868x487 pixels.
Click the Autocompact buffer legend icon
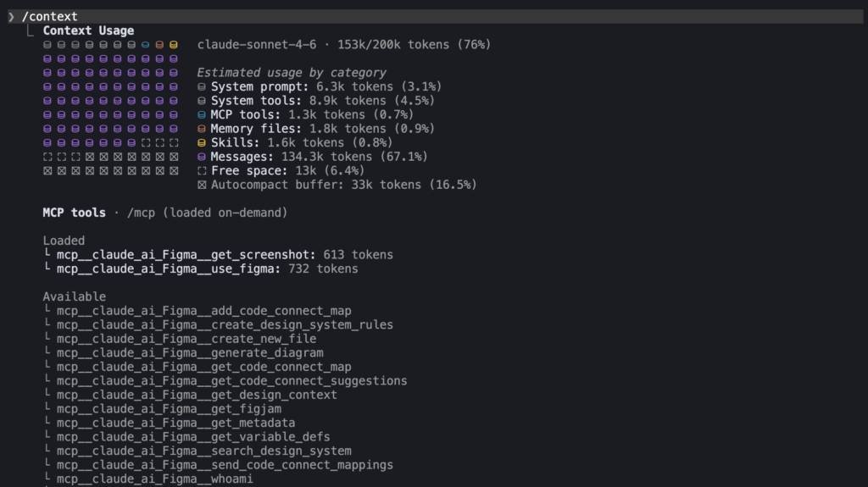coord(202,185)
